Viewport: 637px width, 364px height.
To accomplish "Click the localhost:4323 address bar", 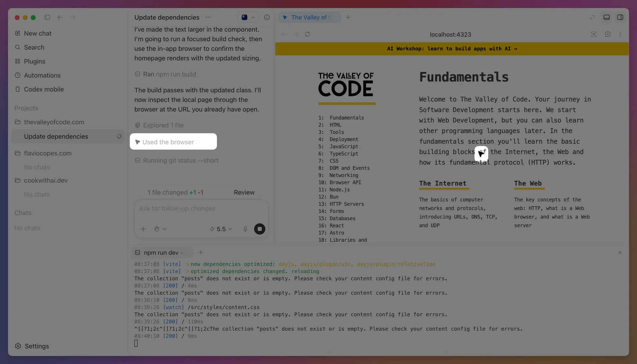I will (x=450, y=34).
